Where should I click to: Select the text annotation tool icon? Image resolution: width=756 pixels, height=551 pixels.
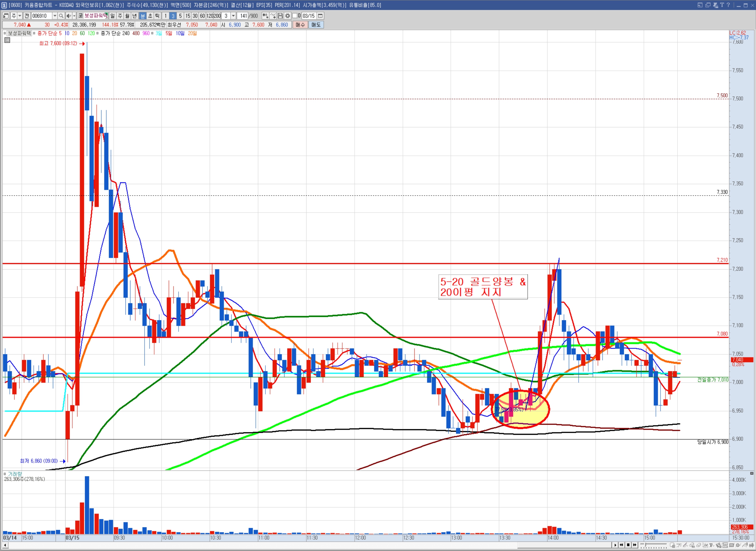click(711, 545)
